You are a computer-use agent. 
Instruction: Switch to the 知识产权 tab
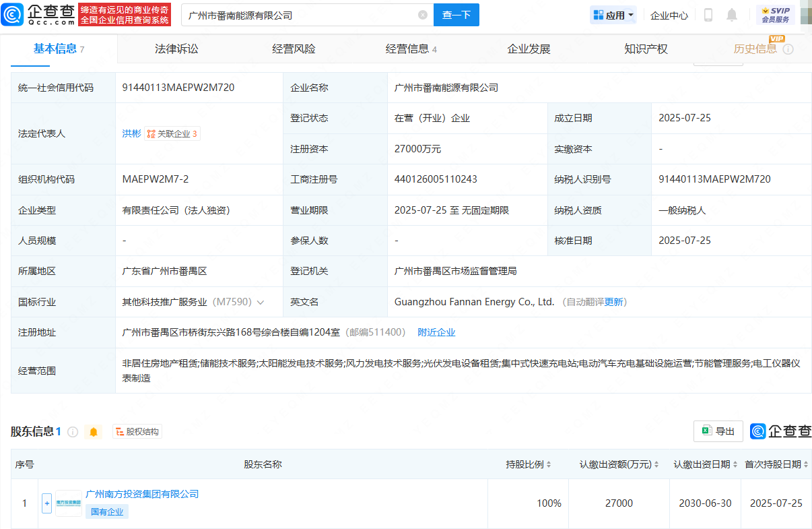(646, 49)
